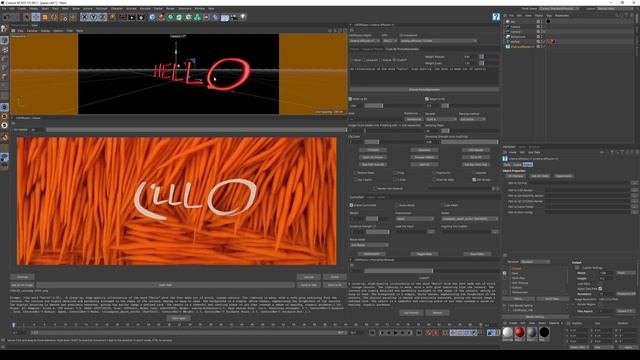Screen dimensions: 640x360
Task: Adjust the Denoising Strength slider
Action: [x=470, y=142]
